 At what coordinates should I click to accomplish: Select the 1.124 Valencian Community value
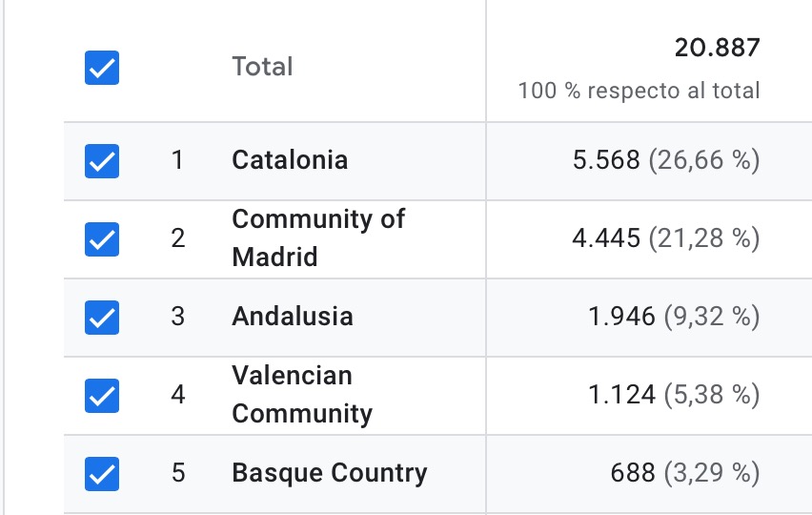(x=621, y=394)
